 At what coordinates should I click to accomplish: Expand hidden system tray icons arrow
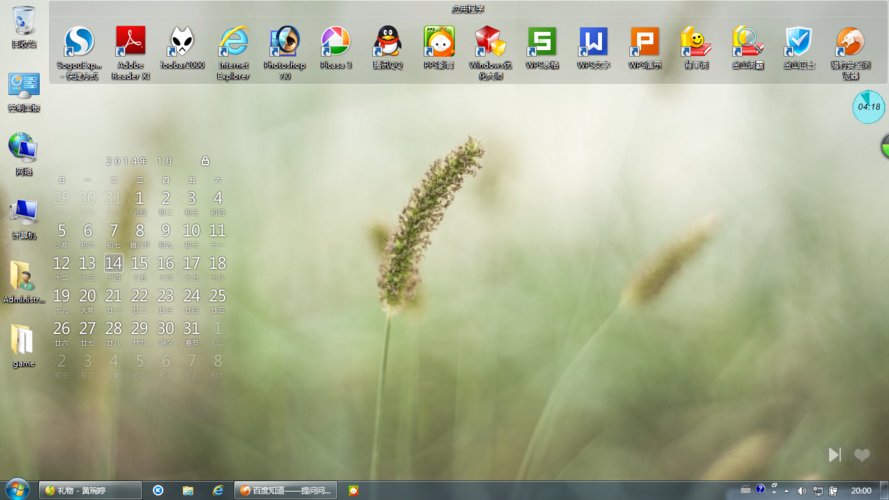click(788, 491)
